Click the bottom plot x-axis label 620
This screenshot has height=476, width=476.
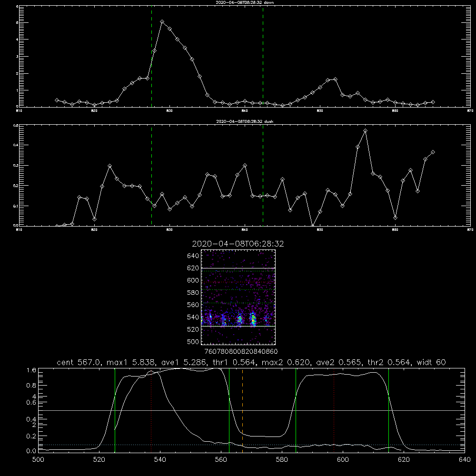[404, 460]
